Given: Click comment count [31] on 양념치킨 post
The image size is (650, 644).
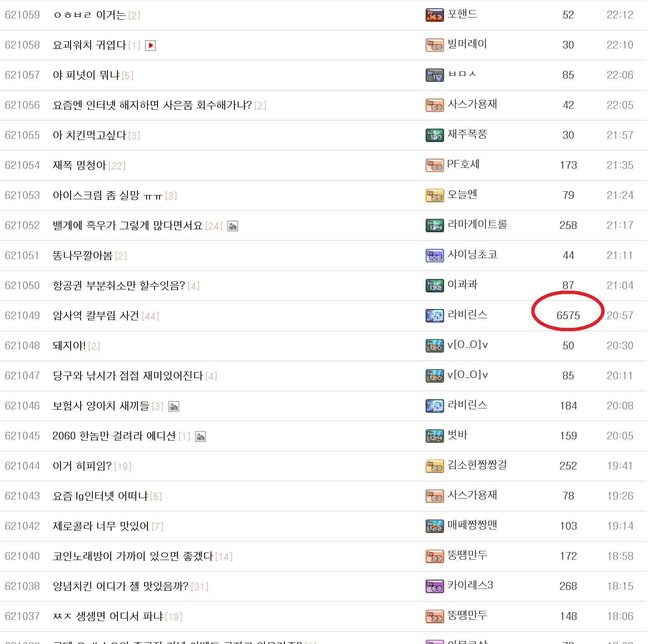Looking at the screenshot, I should [200, 587].
